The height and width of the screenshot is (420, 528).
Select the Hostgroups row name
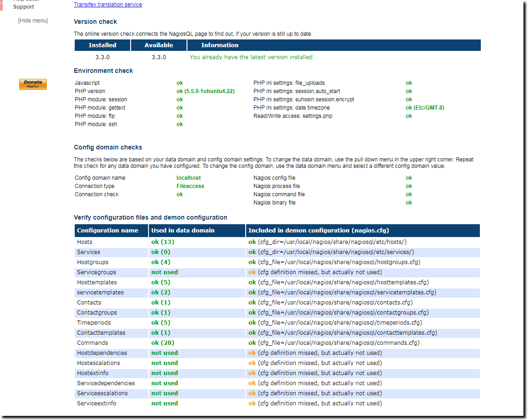(93, 262)
